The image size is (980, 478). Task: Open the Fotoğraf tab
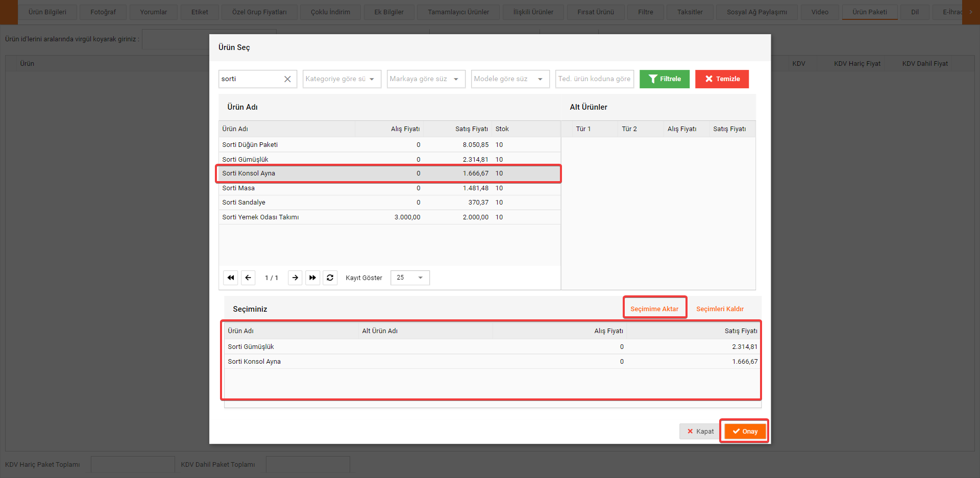[x=103, y=12]
